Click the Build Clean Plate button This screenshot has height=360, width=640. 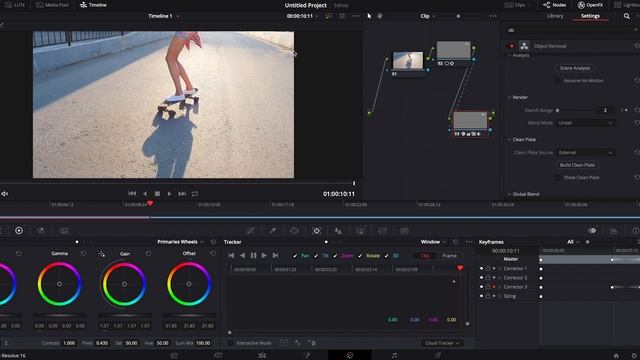577,165
